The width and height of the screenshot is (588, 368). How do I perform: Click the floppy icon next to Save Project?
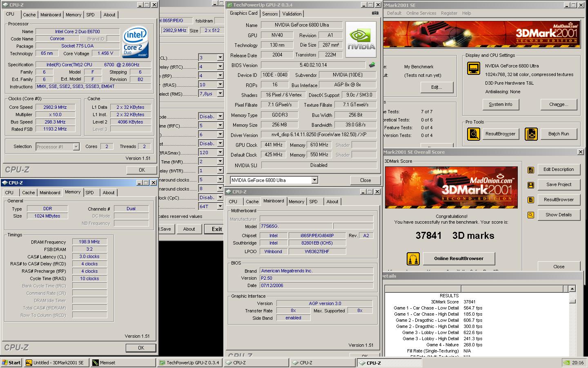click(x=531, y=185)
